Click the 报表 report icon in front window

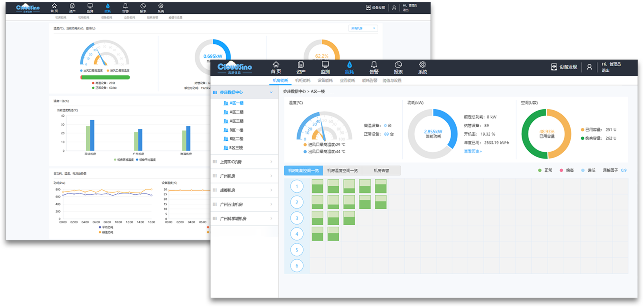coord(398,65)
